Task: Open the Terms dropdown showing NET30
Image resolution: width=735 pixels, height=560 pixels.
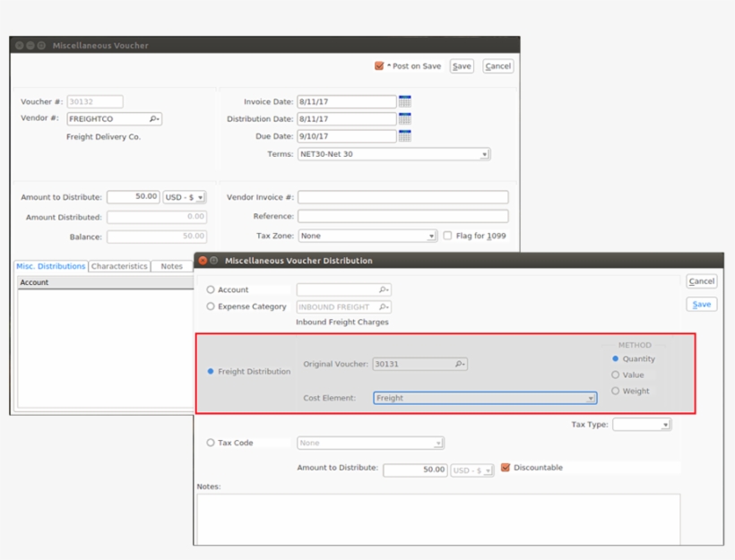Action: [x=484, y=152]
